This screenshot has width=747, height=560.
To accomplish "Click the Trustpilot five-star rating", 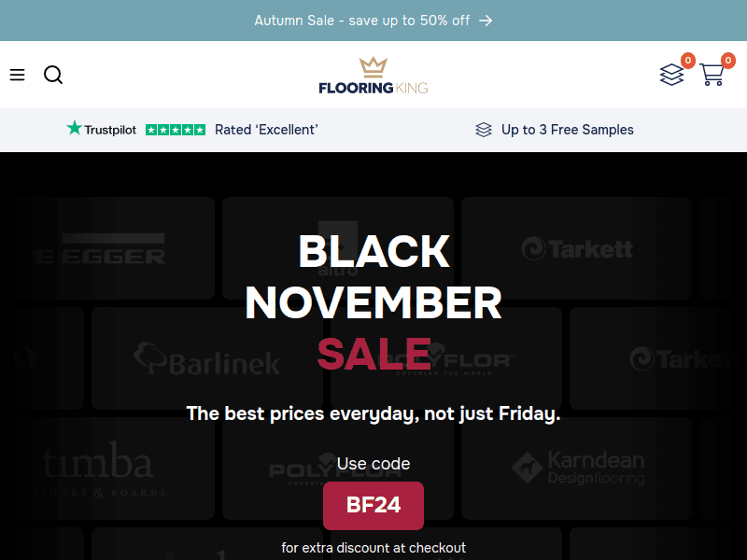I will pos(176,130).
